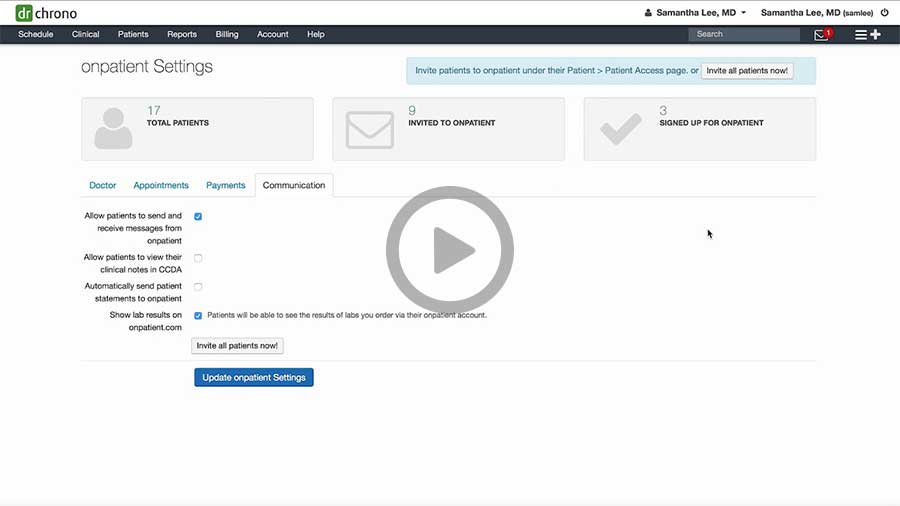Click Invite all patients now below checkboxes

click(237, 345)
